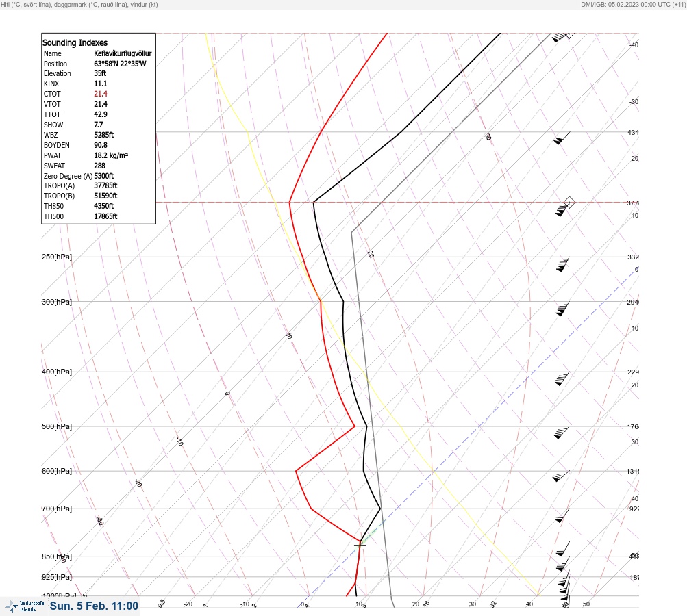This screenshot has height=616, width=687.
Task: Click the SHOW value '7.7'
Action: (99, 125)
